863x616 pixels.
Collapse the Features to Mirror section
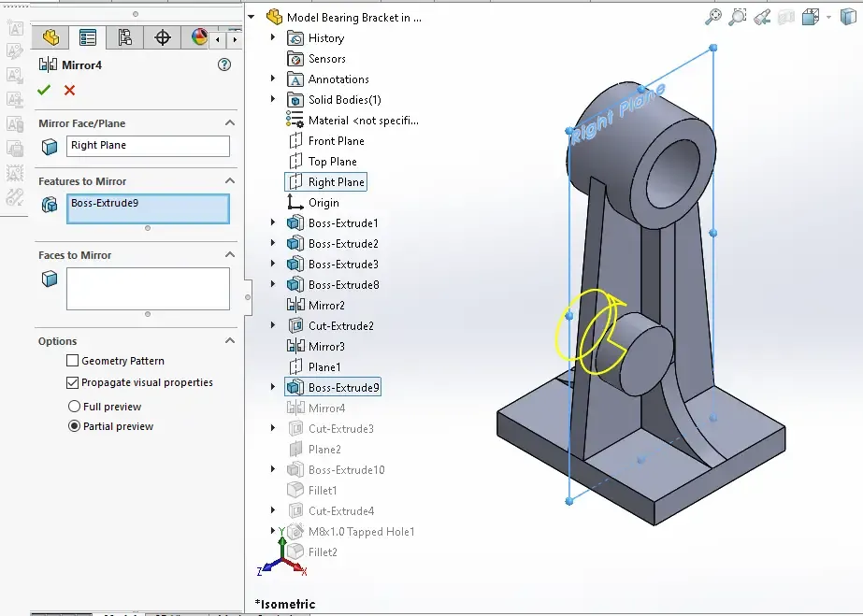(x=230, y=181)
